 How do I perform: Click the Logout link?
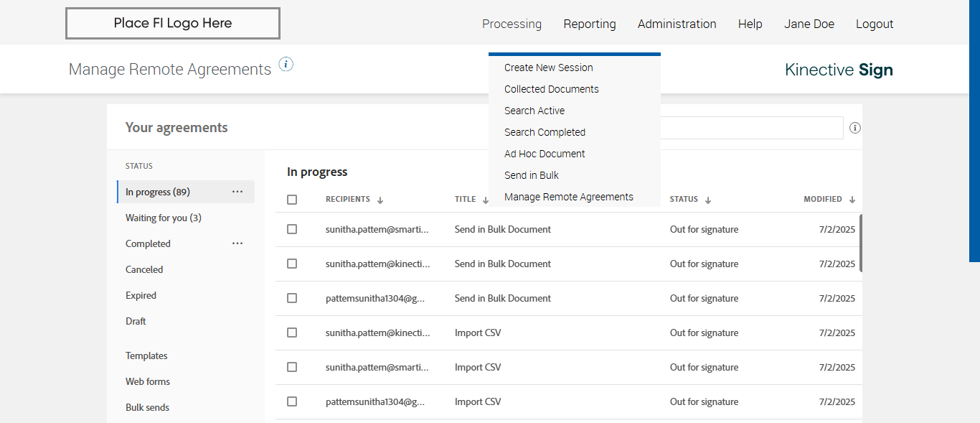(874, 24)
